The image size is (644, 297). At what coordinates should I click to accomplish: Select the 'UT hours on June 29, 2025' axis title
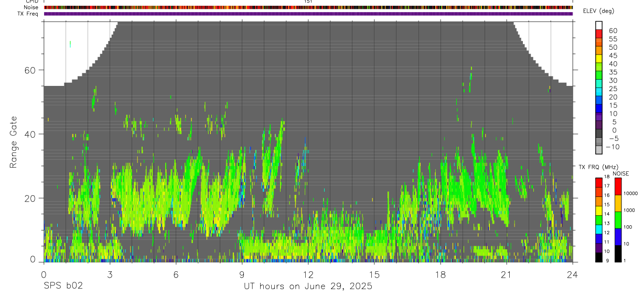308,287
